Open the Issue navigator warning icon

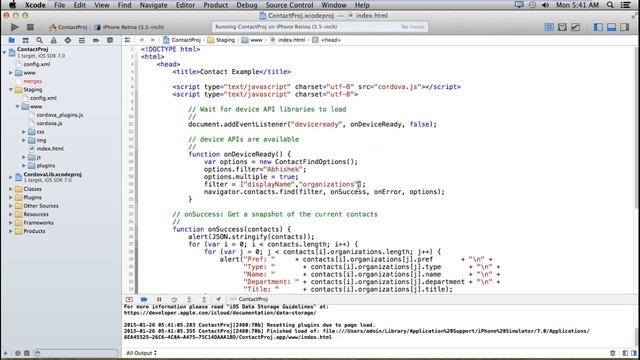click(x=53, y=40)
